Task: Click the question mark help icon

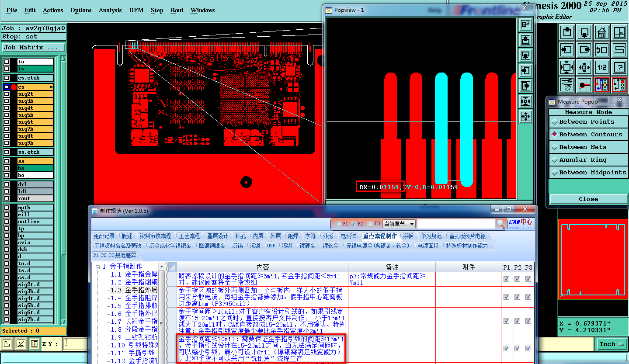Action: click(x=619, y=67)
